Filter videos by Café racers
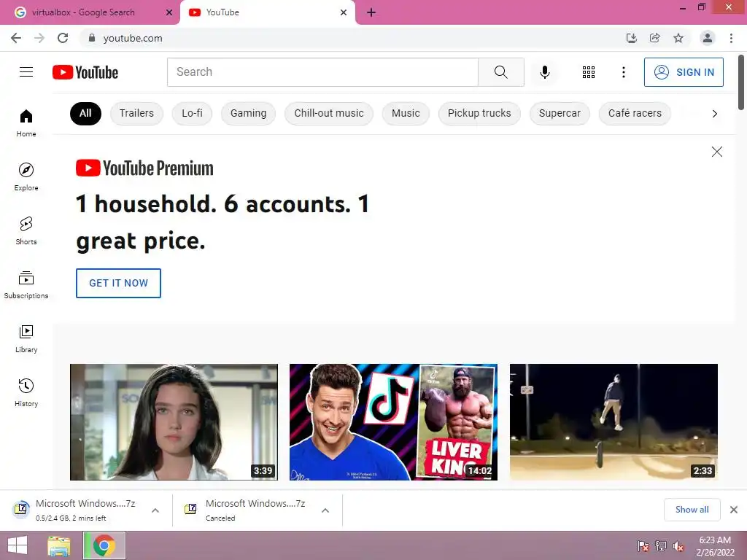Viewport: 747px width, 560px height. 635,113
